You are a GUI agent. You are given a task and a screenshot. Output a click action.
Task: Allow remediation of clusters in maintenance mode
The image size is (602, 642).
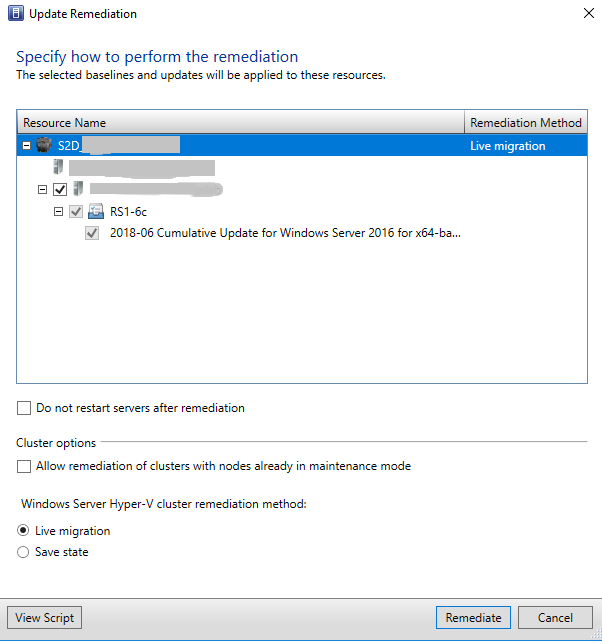(x=24, y=466)
